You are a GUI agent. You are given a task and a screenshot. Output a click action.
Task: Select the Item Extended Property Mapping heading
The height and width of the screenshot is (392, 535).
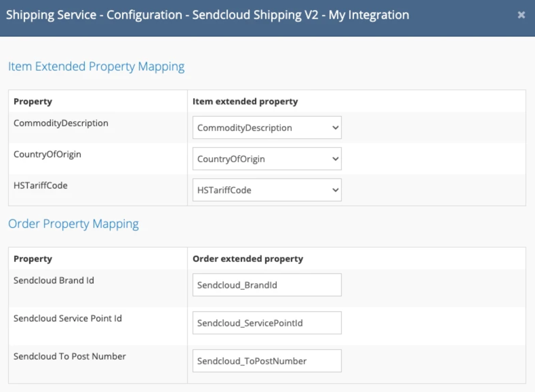coord(96,67)
